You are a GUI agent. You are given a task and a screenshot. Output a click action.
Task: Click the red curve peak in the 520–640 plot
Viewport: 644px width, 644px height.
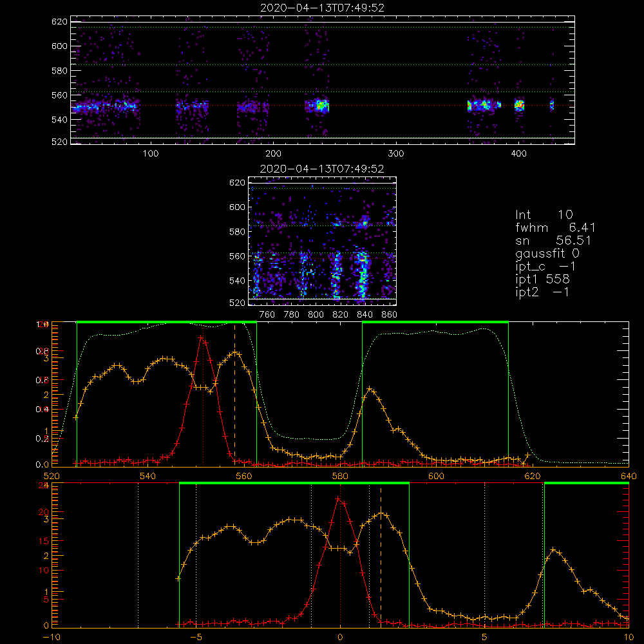201,337
